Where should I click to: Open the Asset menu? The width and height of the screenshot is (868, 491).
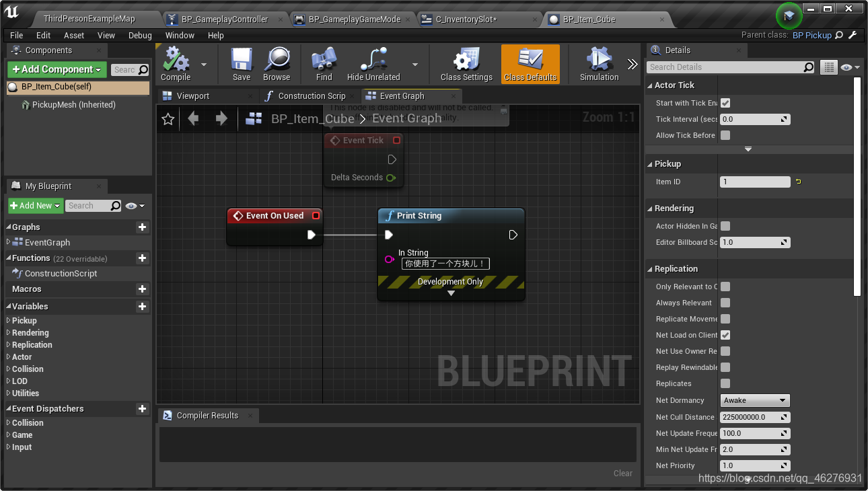74,35
